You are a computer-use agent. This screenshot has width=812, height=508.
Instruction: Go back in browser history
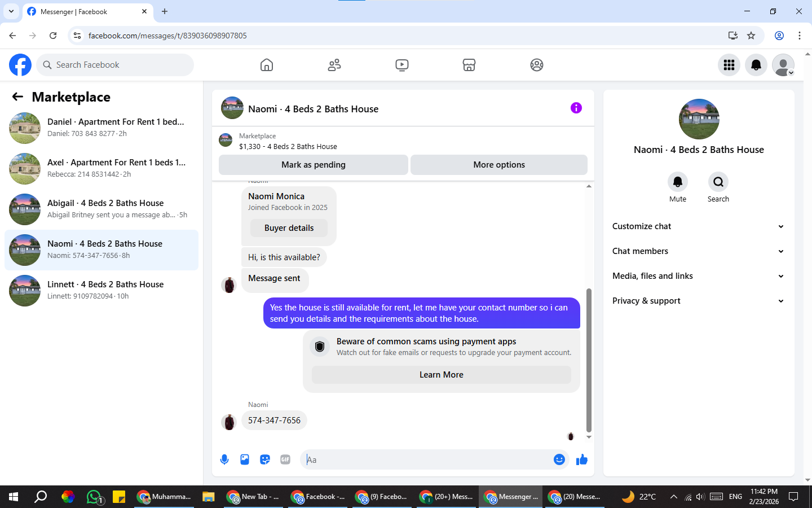coord(12,36)
